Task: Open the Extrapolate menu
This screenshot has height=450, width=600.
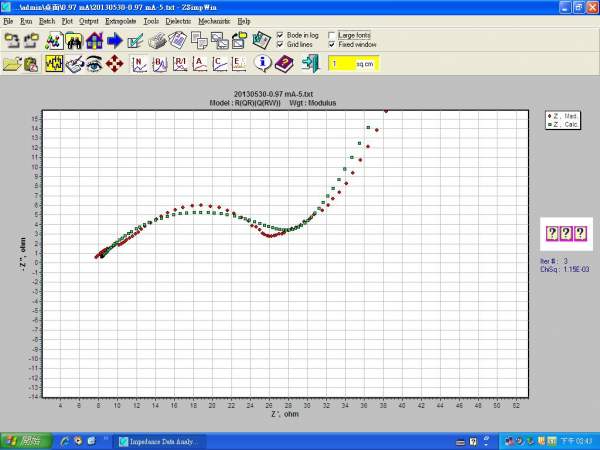Action: click(x=119, y=20)
